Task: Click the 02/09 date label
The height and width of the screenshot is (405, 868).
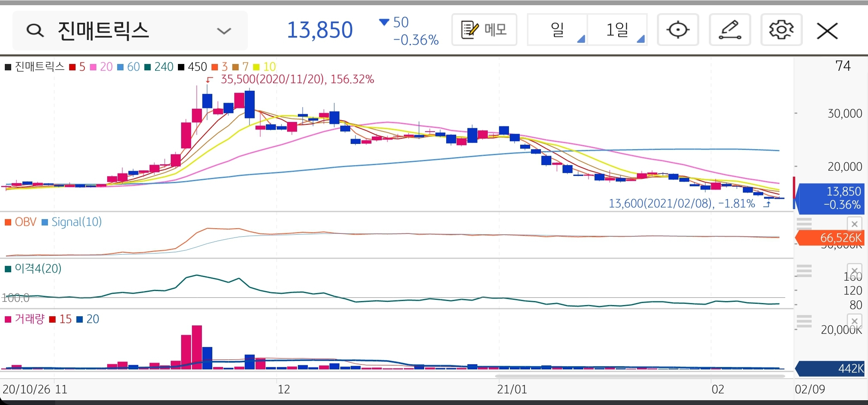Action: tap(810, 389)
